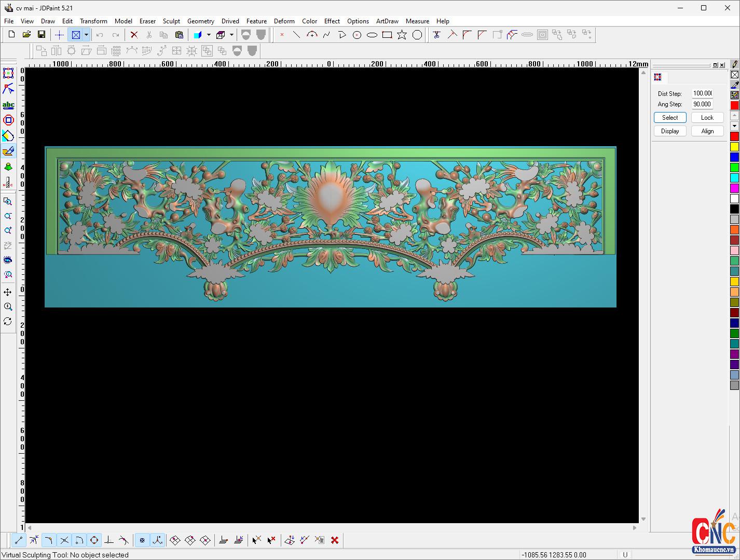The height and width of the screenshot is (560, 740).
Task: Expand the view mode dropdown arrow
Action: 86,35
